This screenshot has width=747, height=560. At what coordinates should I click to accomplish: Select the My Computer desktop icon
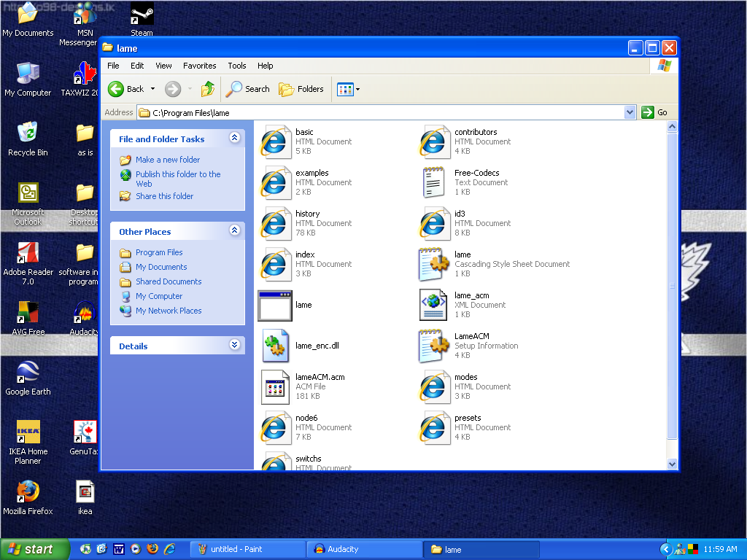(28, 79)
